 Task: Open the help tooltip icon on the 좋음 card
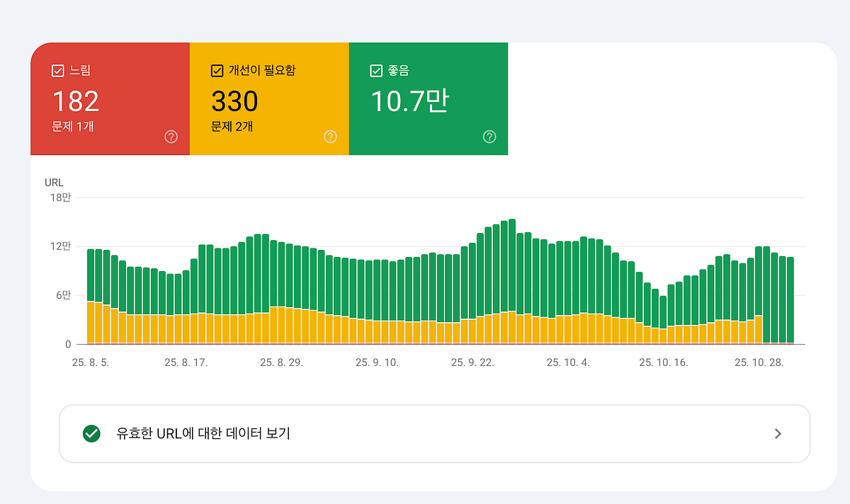pos(489,137)
